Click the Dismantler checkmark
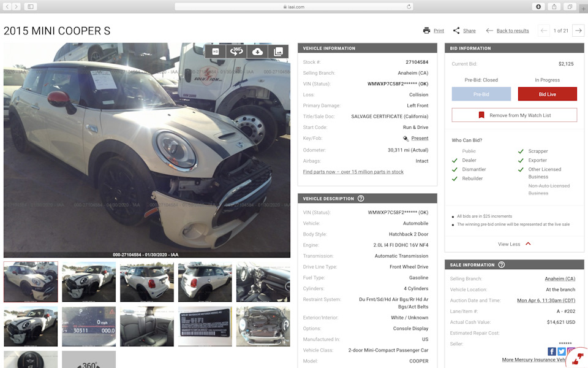This screenshot has width=588, height=368. (454, 169)
